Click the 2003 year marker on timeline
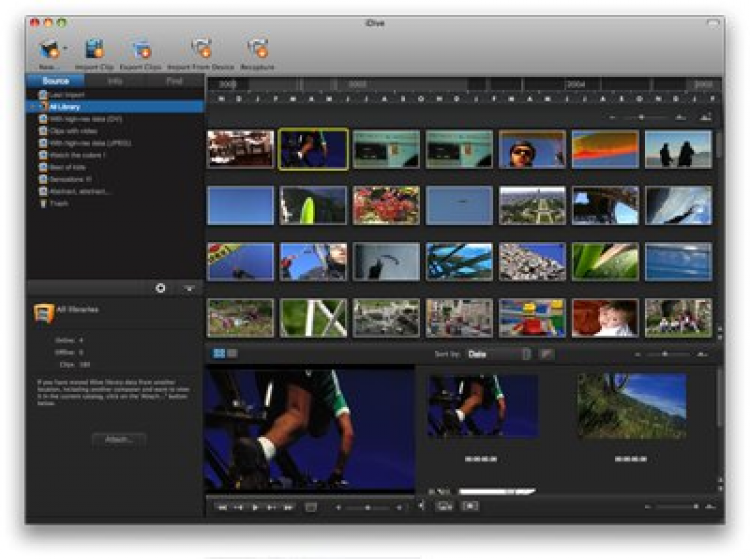The width and height of the screenshot is (750, 559). tap(358, 84)
